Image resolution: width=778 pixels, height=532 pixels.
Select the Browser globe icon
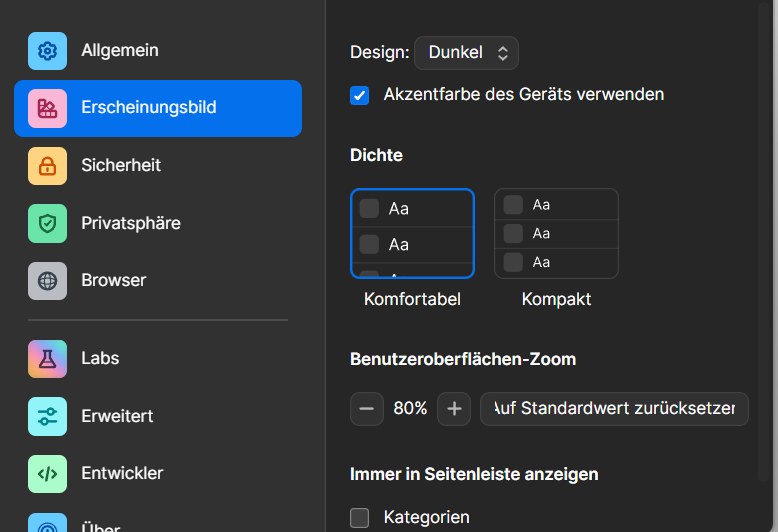coord(47,281)
